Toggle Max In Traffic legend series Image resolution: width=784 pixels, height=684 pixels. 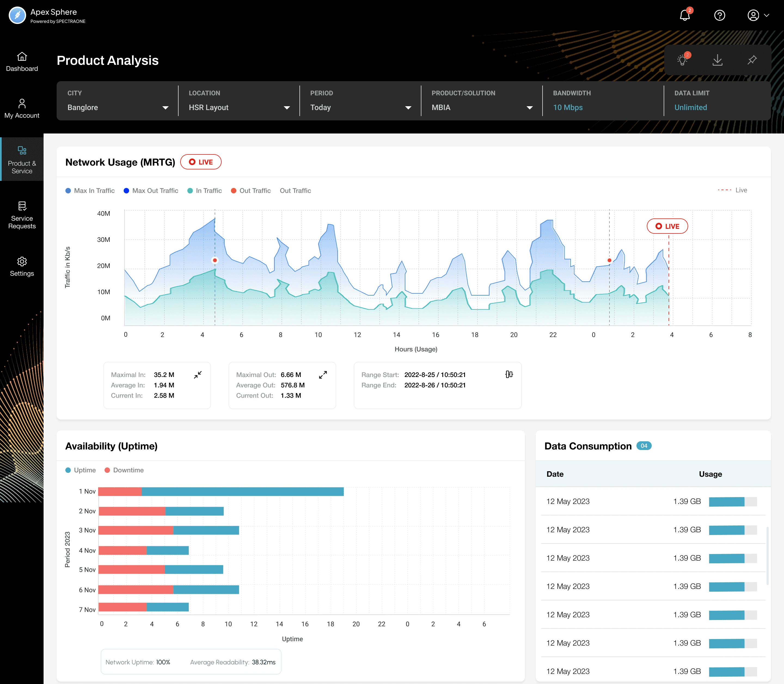(x=90, y=190)
